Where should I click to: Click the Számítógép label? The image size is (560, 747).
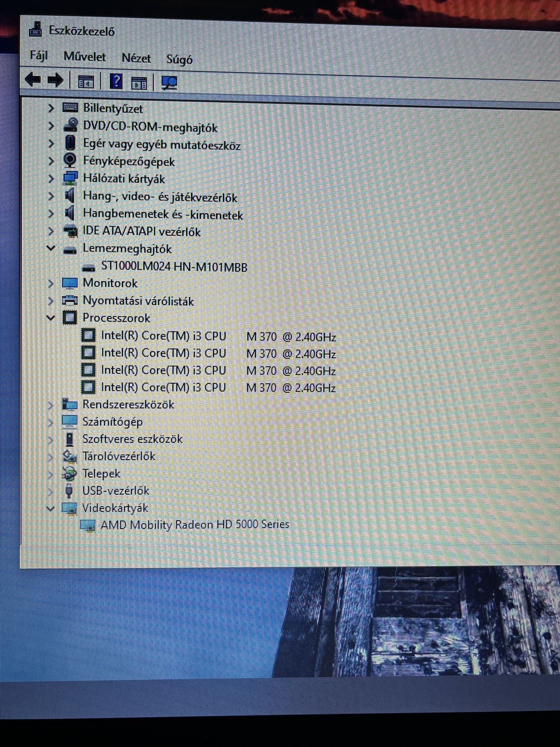click(x=113, y=422)
